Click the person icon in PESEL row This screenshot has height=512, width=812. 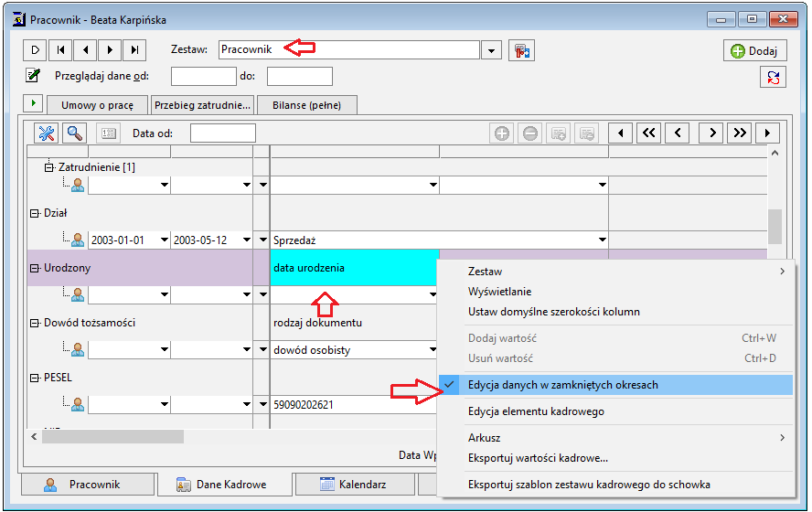pyautogui.click(x=78, y=404)
